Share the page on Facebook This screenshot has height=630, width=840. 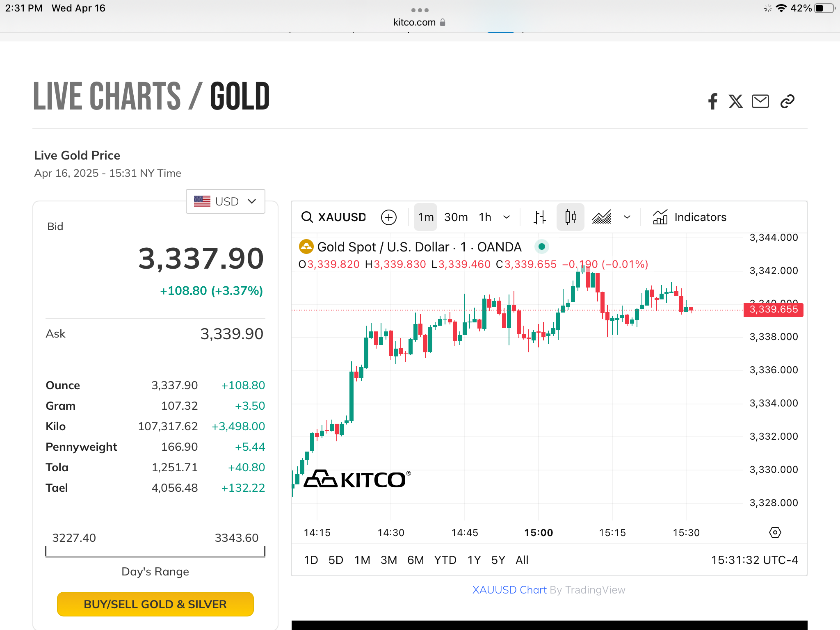pos(713,101)
